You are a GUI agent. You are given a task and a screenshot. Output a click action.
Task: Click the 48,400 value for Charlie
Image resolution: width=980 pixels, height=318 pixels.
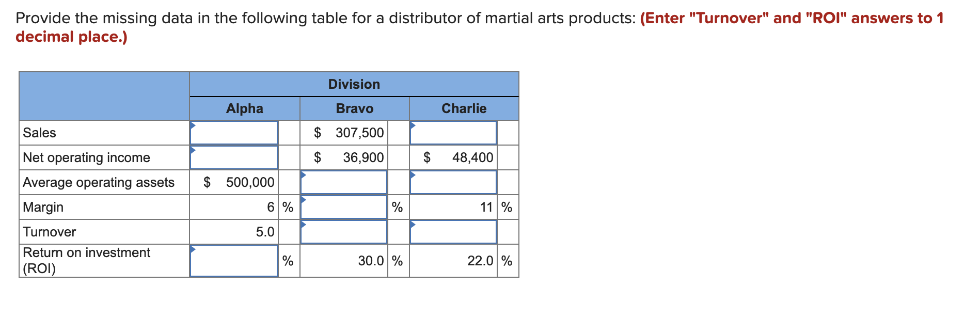(x=458, y=157)
